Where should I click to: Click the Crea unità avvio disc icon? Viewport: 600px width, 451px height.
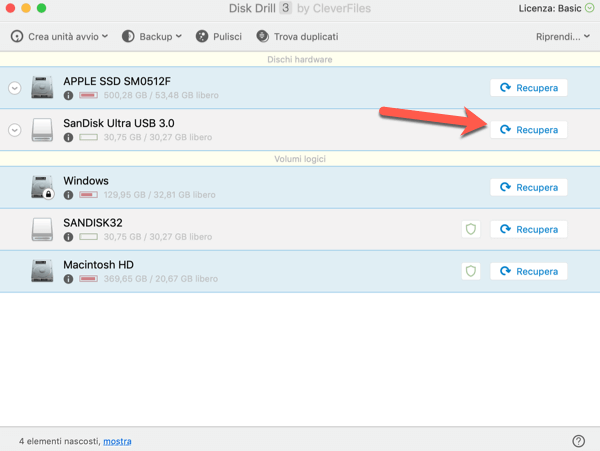[x=17, y=37]
